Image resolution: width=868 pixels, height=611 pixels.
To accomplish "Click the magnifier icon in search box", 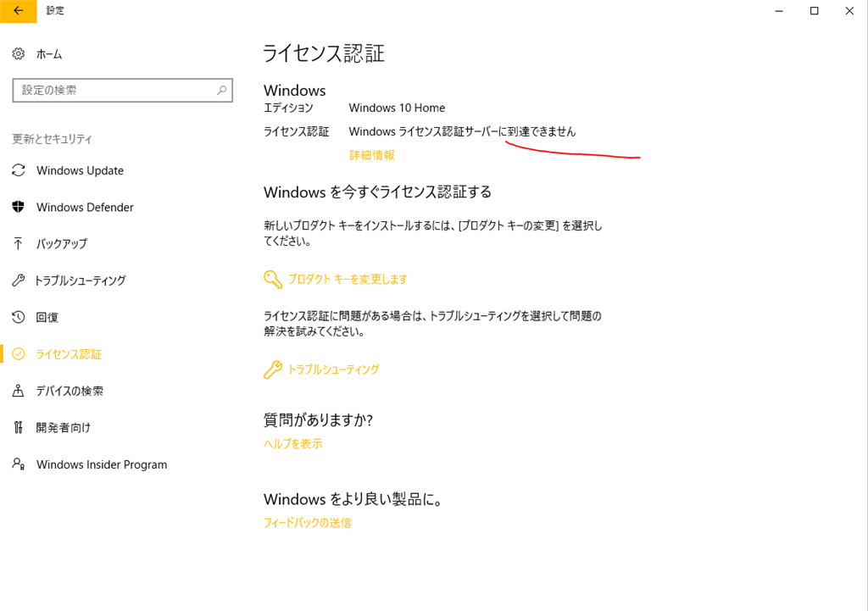I will click(x=221, y=90).
